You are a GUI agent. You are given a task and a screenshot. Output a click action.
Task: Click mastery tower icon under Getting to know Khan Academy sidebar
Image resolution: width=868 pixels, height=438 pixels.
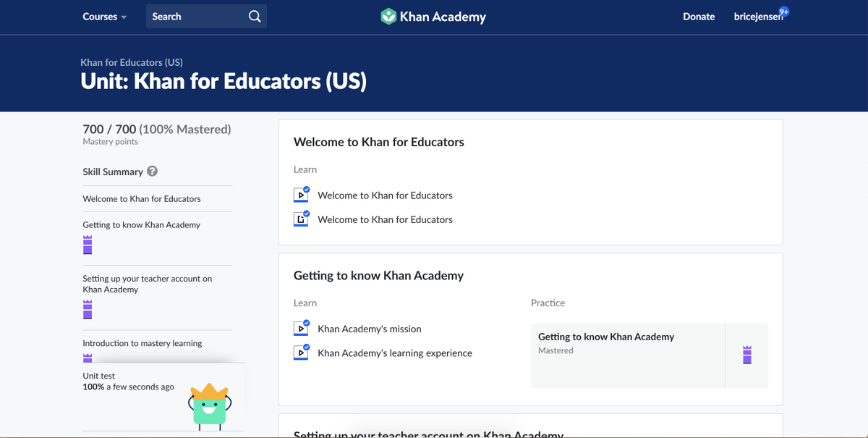coord(88,245)
